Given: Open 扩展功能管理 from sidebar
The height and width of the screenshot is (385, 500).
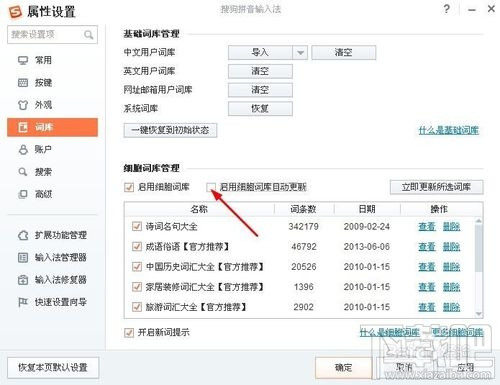Looking at the screenshot, I should [x=52, y=235].
